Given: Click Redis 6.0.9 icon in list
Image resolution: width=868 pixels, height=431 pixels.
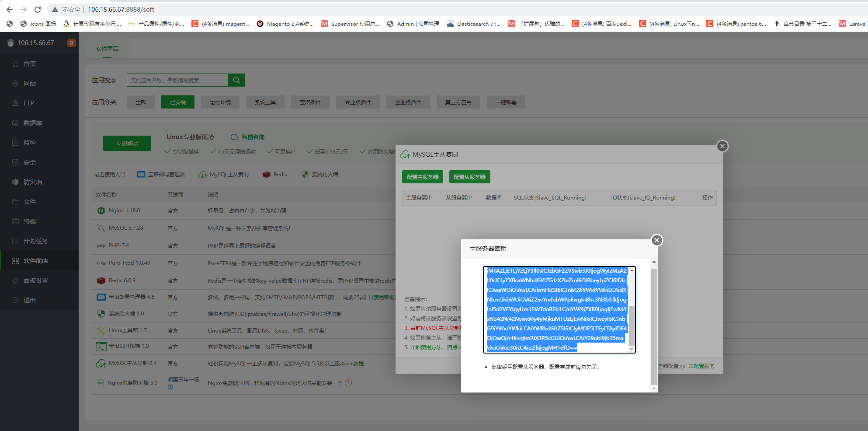Looking at the screenshot, I should (101, 280).
